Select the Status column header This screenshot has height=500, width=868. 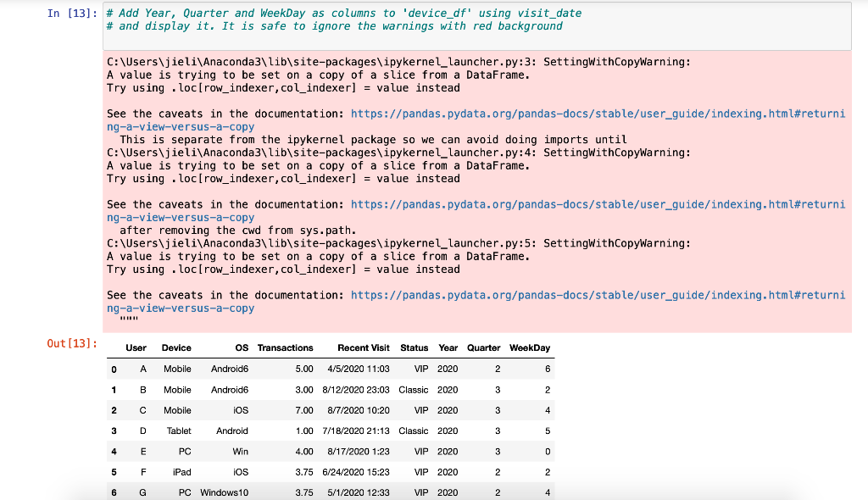[x=414, y=347]
